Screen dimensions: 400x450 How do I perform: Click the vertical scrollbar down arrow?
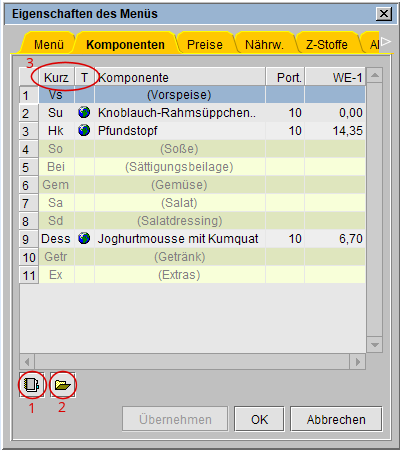point(374,345)
